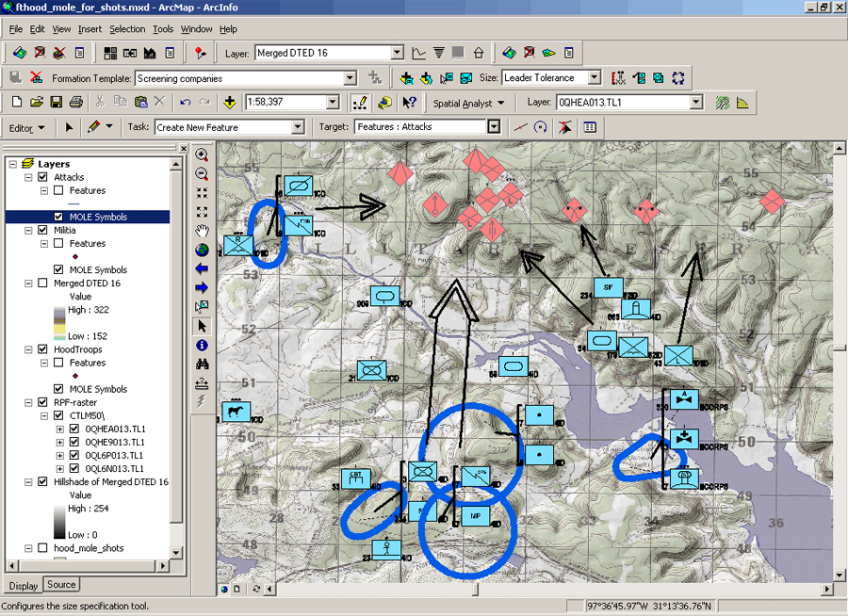This screenshot has height=616, width=848.
Task: Click the Hillshade grayscale ramp swatch
Action: [59, 522]
